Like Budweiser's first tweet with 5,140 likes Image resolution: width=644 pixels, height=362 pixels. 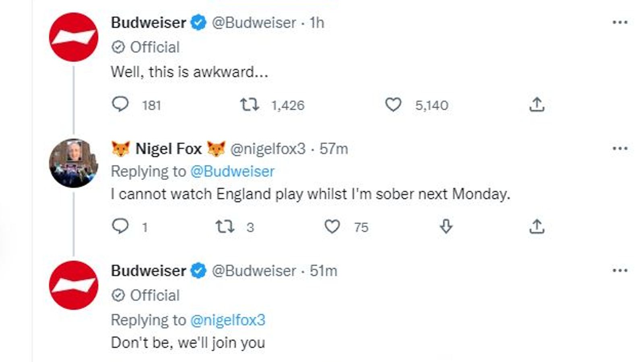pyautogui.click(x=393, y=105)
